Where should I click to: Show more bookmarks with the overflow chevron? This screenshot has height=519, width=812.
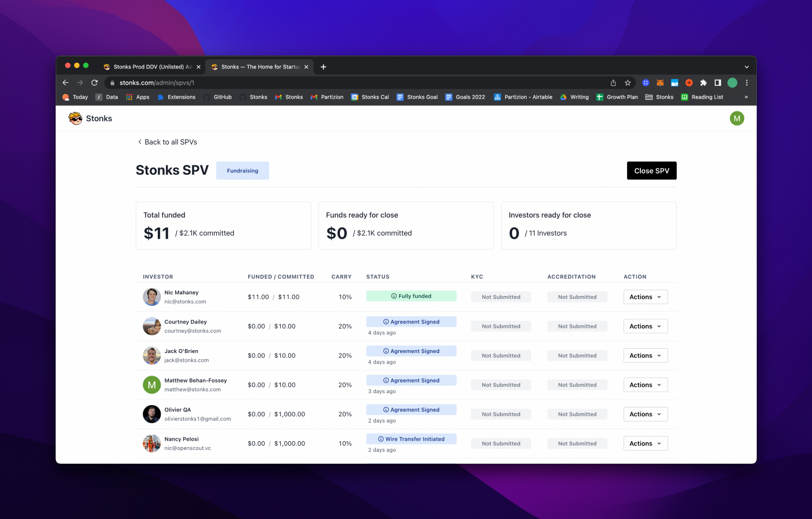[746, 97]
